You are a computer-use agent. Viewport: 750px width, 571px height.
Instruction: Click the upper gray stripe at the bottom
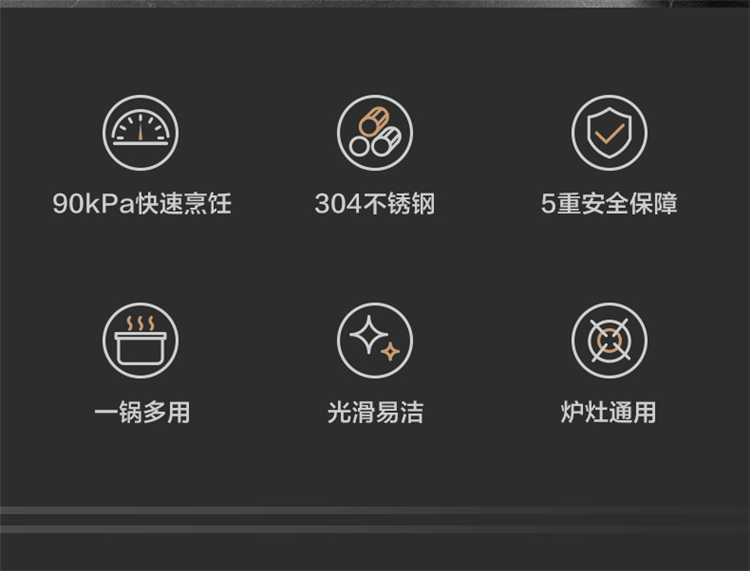click(x=375, y=510)
